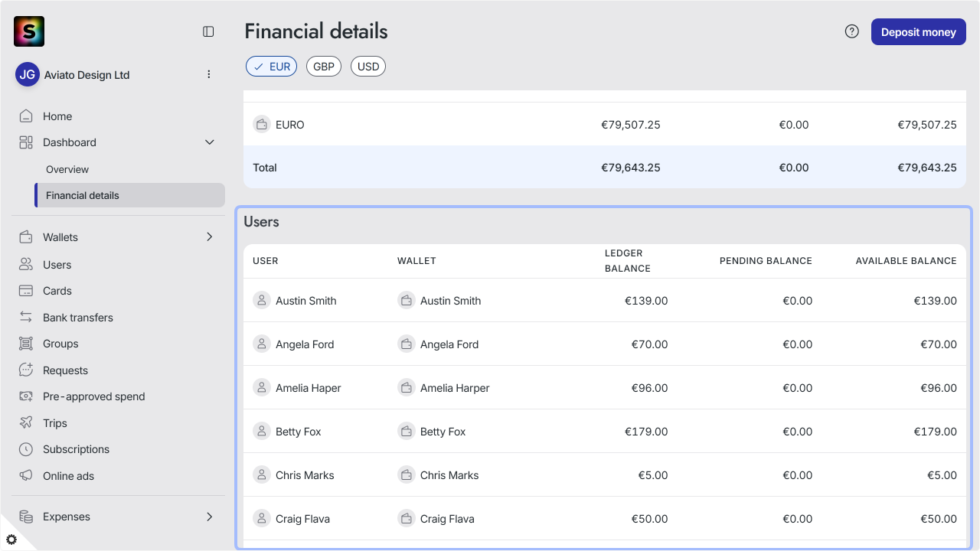Click the Pre-approved spend icon
The width and height of the screenshot is (980, 551).
(26, 396)
